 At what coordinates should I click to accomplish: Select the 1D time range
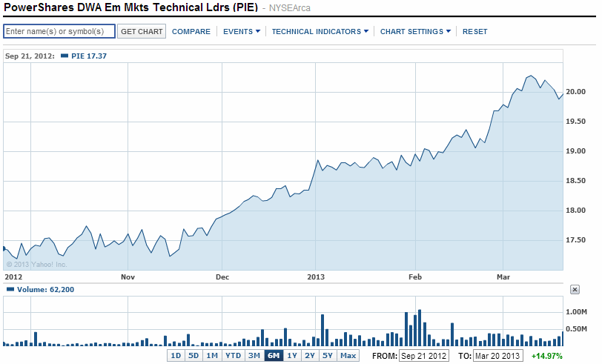pyautogui.click(x=176, y=356)
